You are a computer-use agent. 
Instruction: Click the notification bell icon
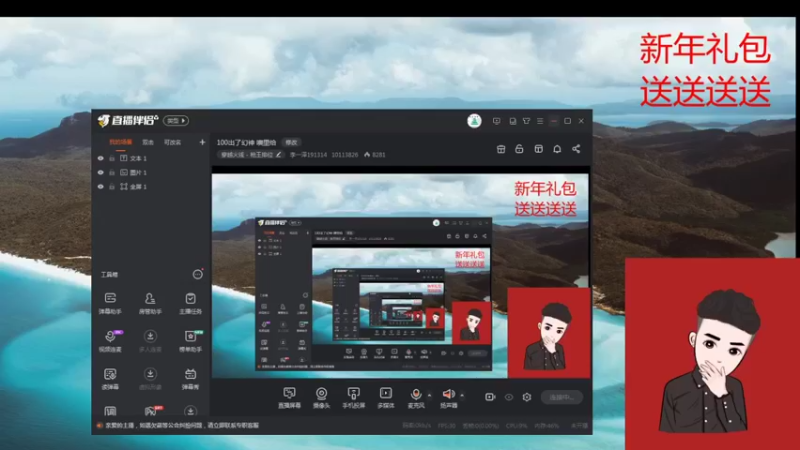coord(557,149)
